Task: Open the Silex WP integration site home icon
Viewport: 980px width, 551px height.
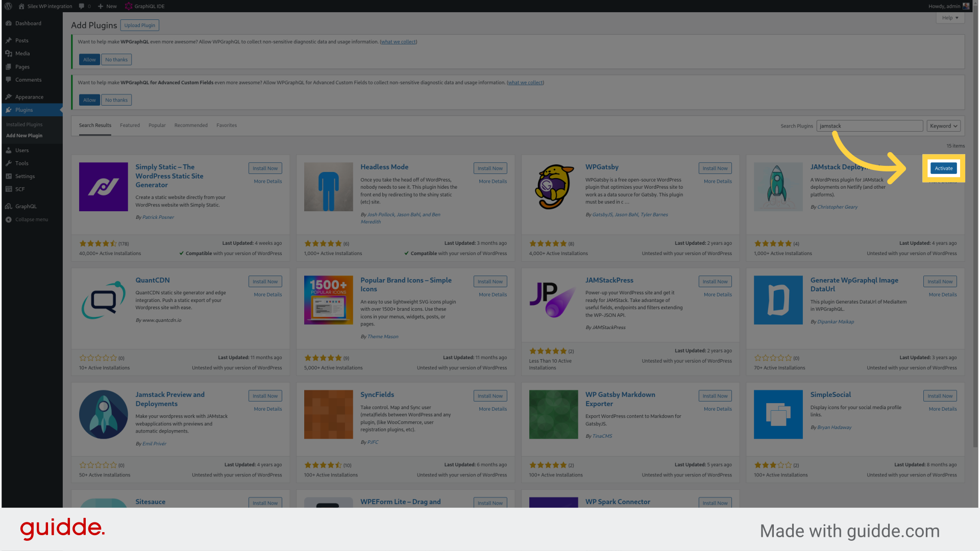Action: click(x=21, y=6)
